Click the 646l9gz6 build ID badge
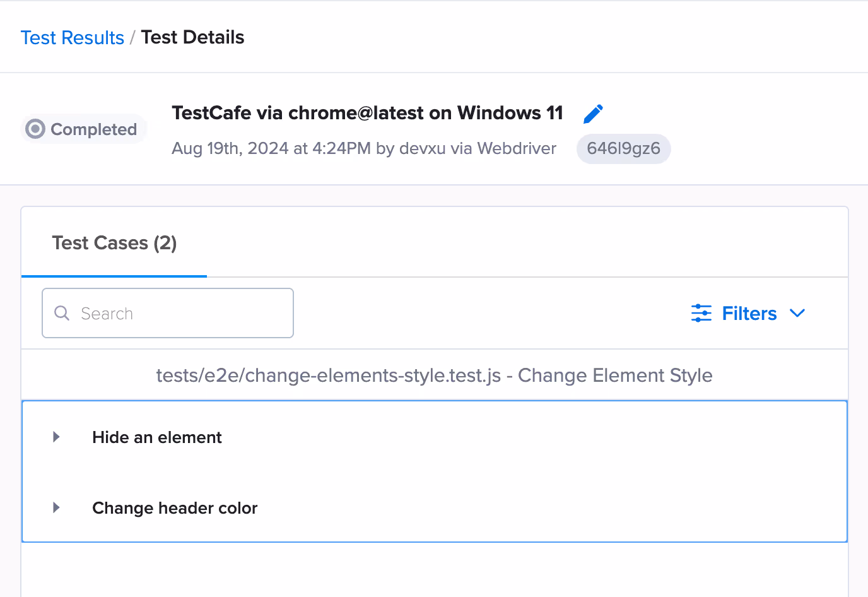 click(623, 149)
